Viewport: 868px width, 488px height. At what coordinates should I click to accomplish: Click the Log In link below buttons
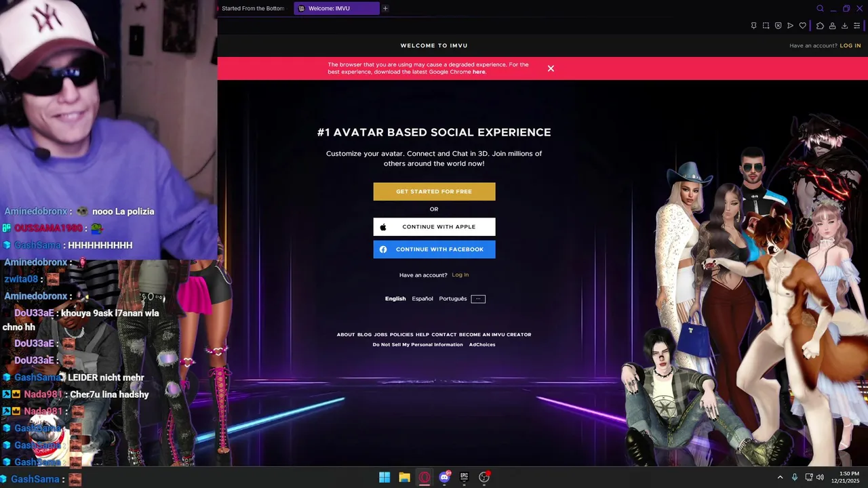pos(460,274)
